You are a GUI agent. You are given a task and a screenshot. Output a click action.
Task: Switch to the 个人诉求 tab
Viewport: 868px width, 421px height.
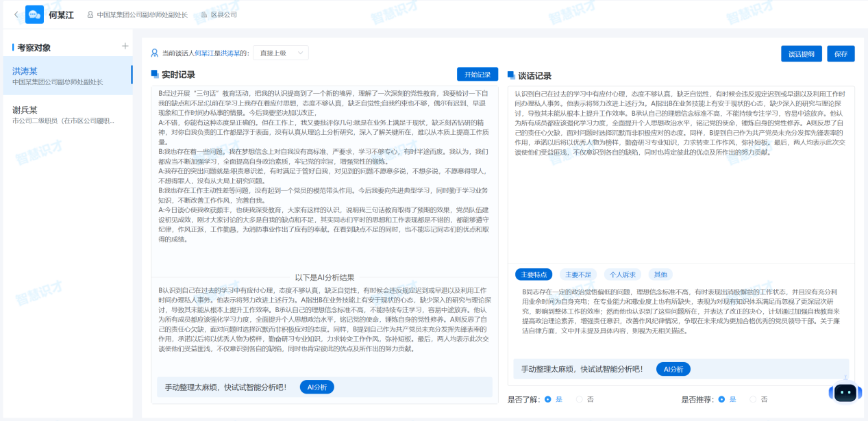[x=622, y=275]
